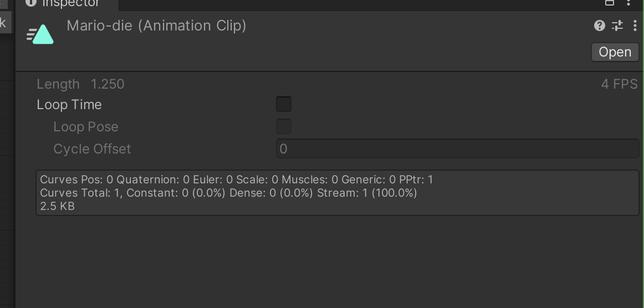644x308 pixels.
Task: Open the help reference icon for Animation Clip
Action: [x=599, y=26]
